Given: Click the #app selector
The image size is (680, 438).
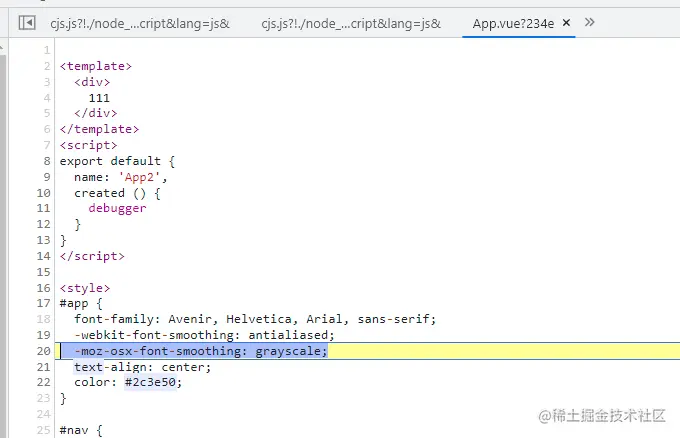Looking at the screenshot, I should point(74,304).
